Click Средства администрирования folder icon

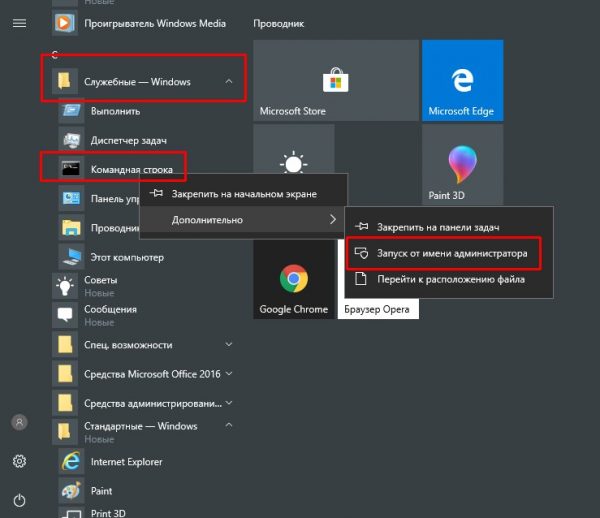pos(65,403)
